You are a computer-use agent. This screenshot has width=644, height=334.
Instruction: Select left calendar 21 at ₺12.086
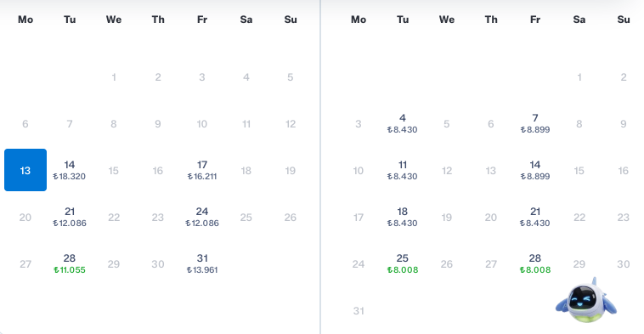coord(70,217)
